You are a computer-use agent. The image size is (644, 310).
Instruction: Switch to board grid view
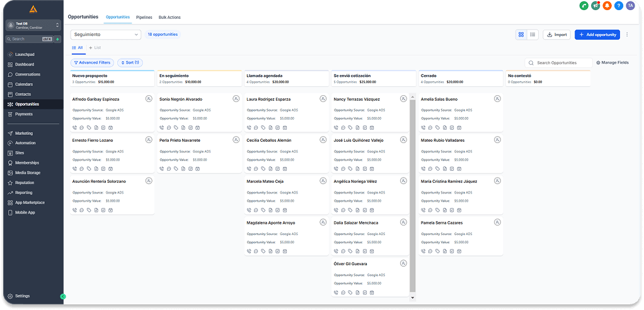521,35
